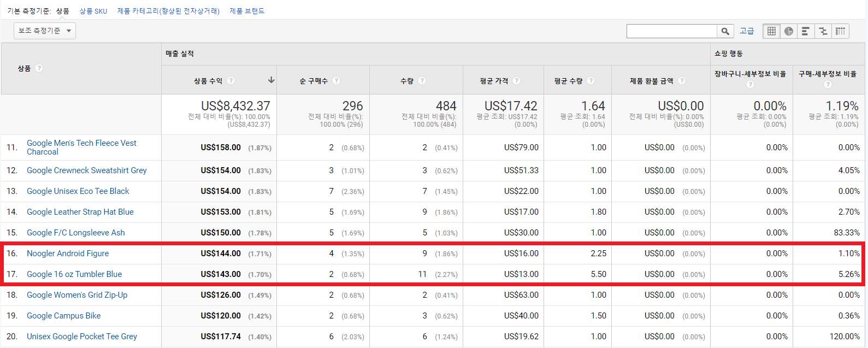Image resolution: width=868 pixels, height=348 pixels.
Task: Open Google Men's Tech Fleece Vest Charcoal
Action: (x=81, y=148)
